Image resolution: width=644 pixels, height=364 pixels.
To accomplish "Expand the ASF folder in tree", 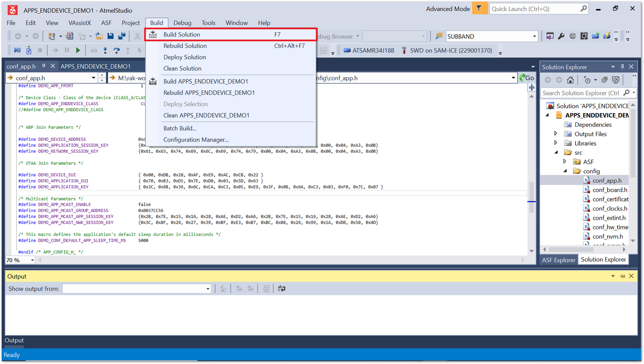I will (565, 161).
